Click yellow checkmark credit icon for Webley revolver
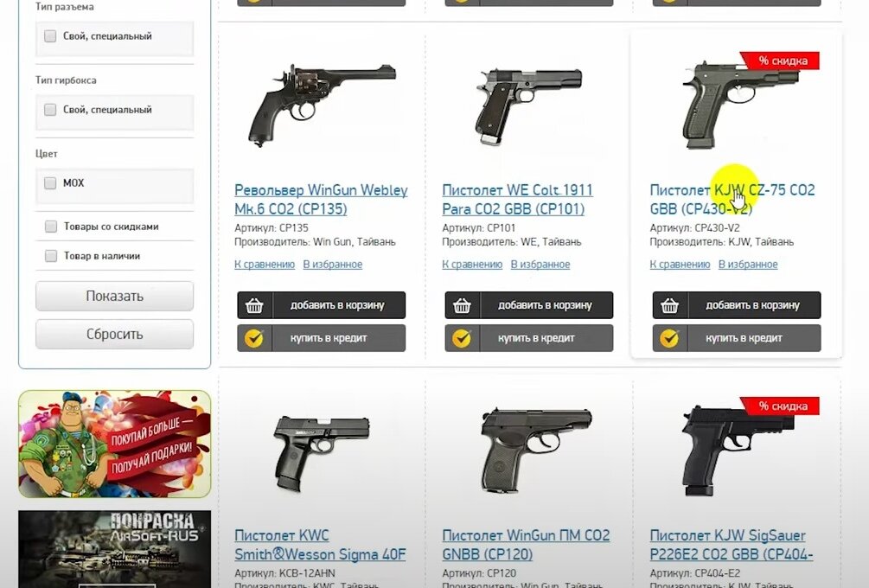The width and height of the screenshot is (869, 588). [x=254, y=338]
